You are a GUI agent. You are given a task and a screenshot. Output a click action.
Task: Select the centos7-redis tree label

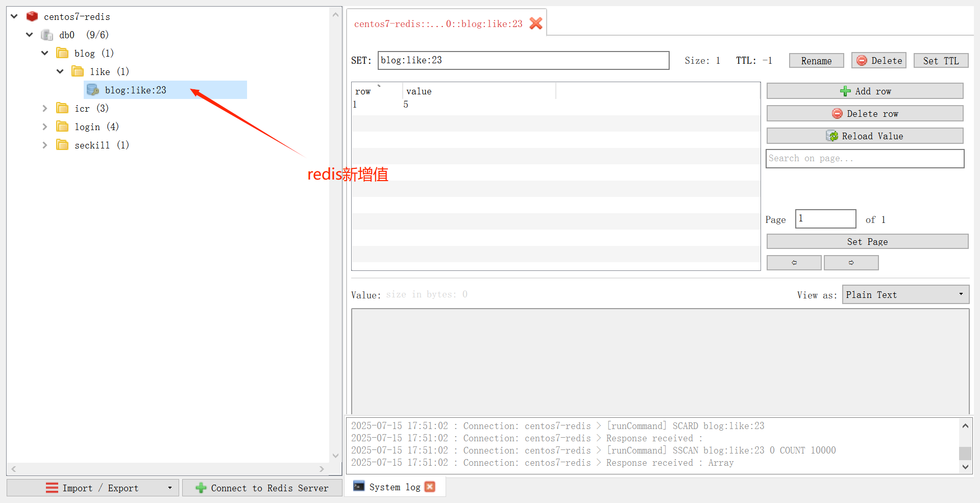pyautogui.click(x=77, y=16)
